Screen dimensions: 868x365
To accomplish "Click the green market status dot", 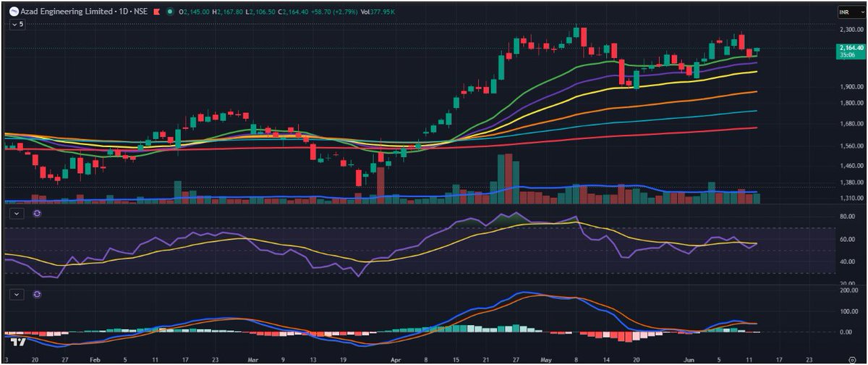I will tap(170, 12).
